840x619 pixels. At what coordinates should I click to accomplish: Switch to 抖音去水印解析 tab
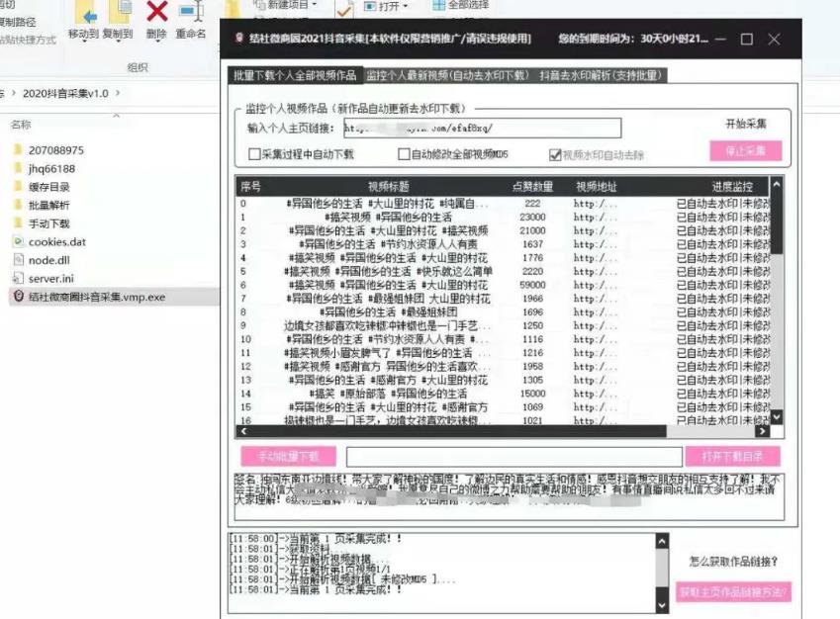coord(601,75)
